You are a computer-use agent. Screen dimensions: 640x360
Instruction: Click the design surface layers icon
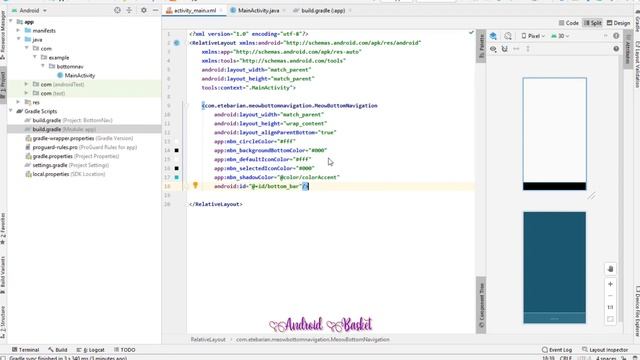[x=493, y=36]
